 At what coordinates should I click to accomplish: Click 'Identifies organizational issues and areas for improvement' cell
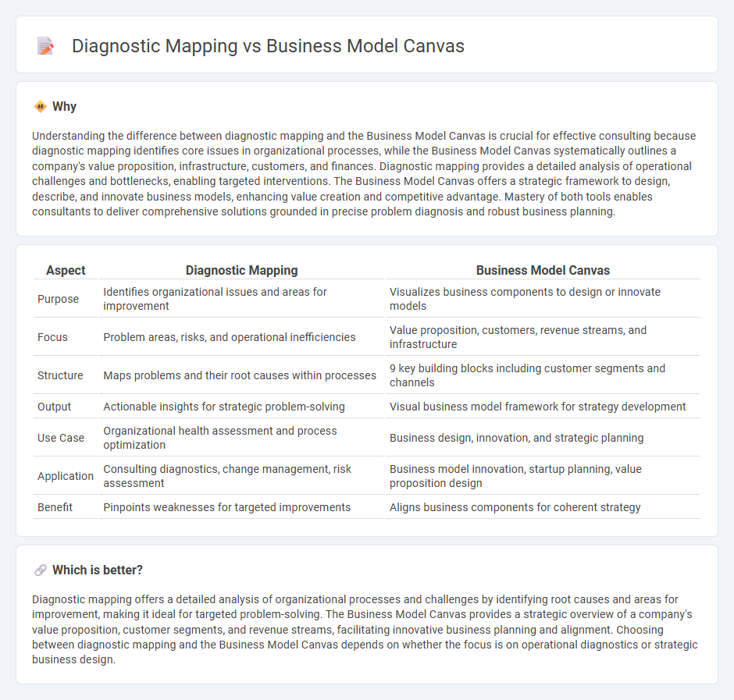coord(241,299)
